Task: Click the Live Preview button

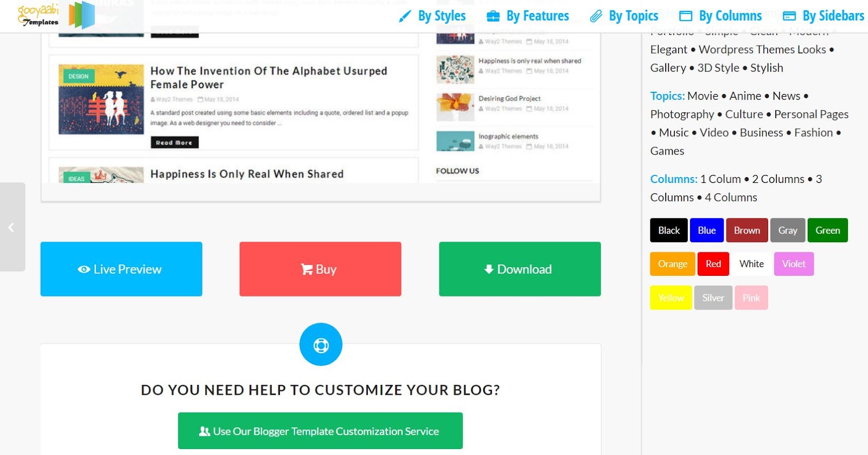Action: tap(121, 269)
